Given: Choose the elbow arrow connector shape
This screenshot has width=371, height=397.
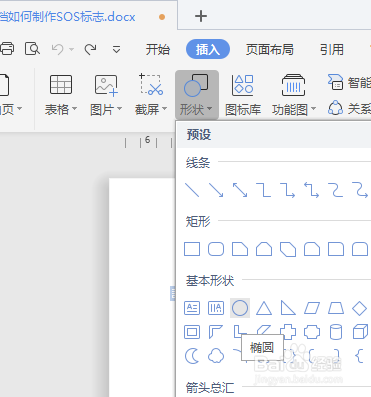Looking at the screenshot, I should 288,190.
